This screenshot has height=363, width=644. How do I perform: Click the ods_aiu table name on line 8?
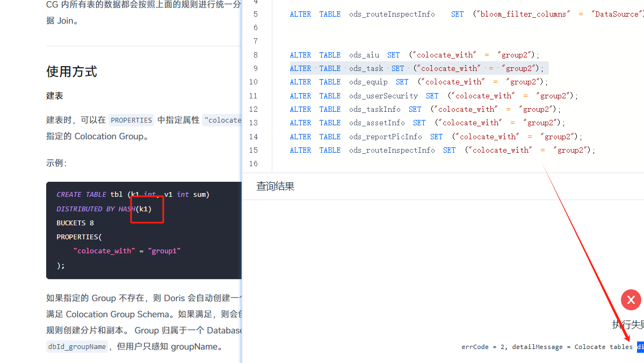pyautogui.click(x=364, y=55)
